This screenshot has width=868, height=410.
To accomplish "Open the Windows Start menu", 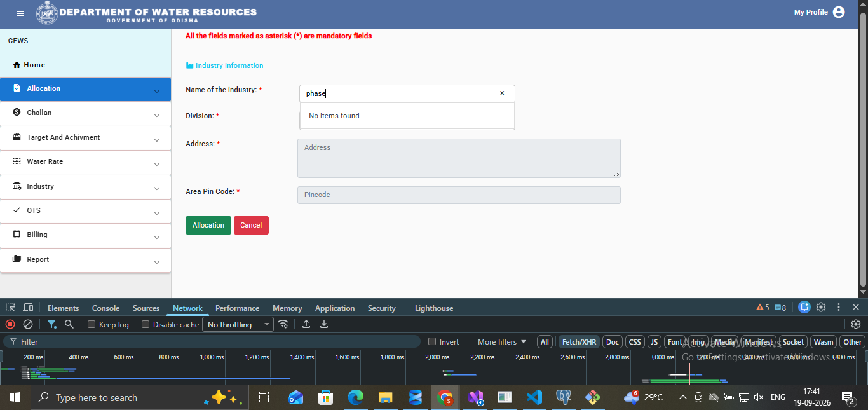I will [x=15, y=397].
